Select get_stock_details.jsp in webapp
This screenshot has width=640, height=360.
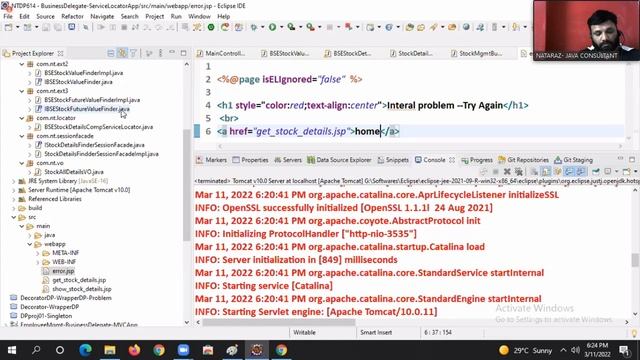click(79, 280)
